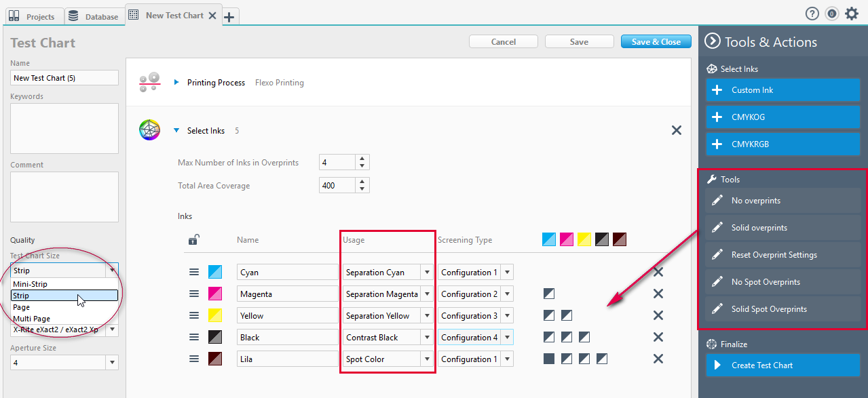Expand the Printing Process section
868x398 pixels.
point(176,82)
